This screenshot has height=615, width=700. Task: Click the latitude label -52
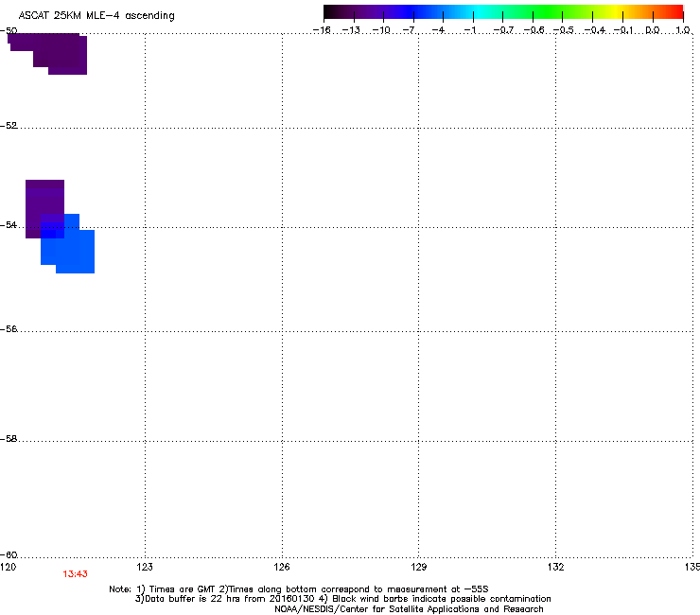(x=9, y=126)
